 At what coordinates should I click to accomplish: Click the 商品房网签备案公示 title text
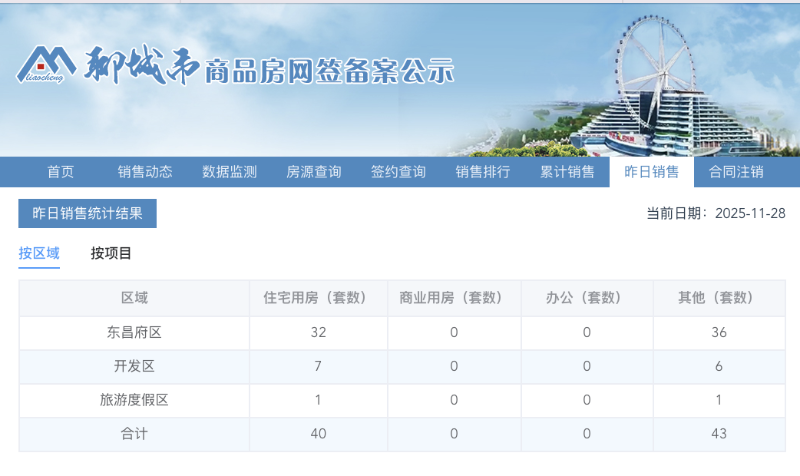[x=330, y=71]
